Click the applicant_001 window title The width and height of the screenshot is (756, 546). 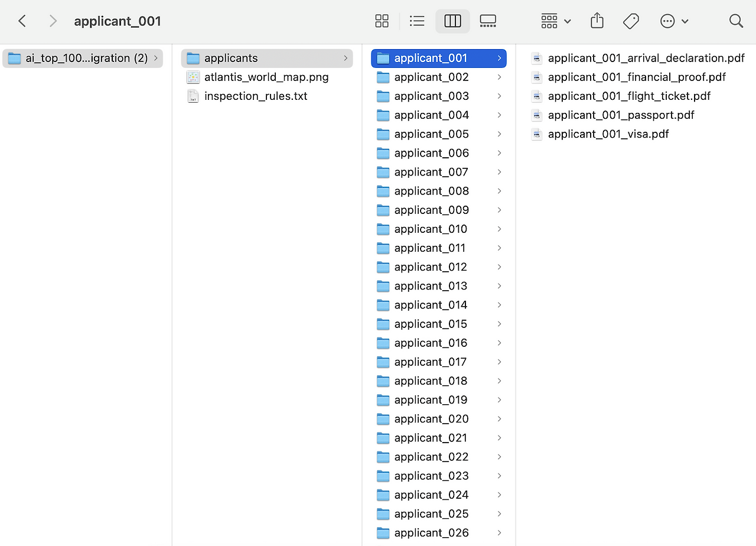click(x=118, y=21)
